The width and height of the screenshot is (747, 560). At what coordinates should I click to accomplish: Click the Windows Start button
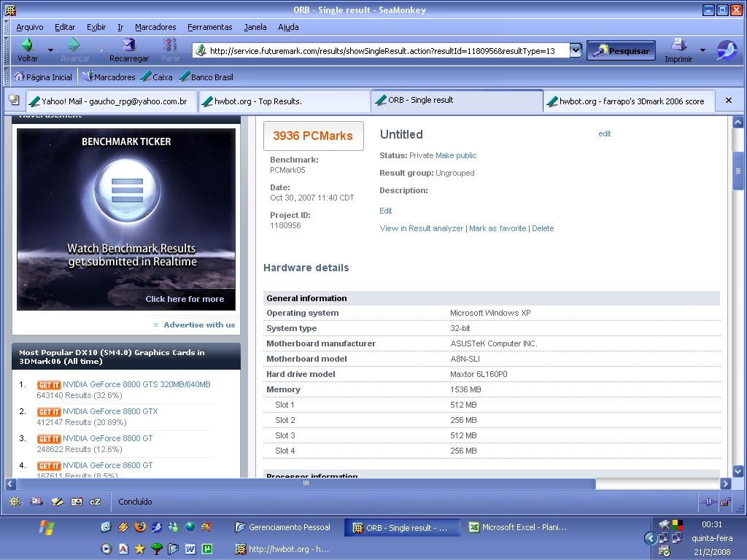tap(47, 528)
